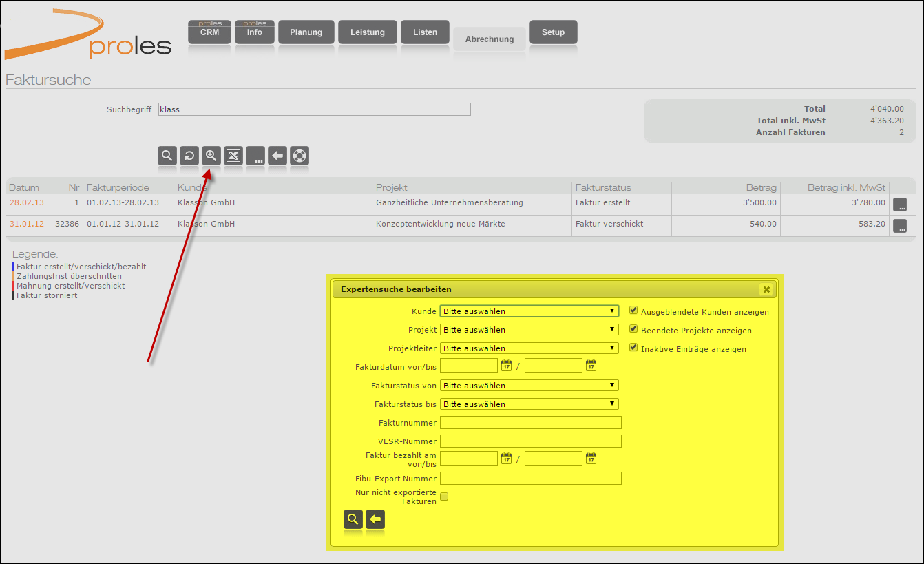
Task: Export the invoice list with the Excel icon
Action: (x=233, y=156)
